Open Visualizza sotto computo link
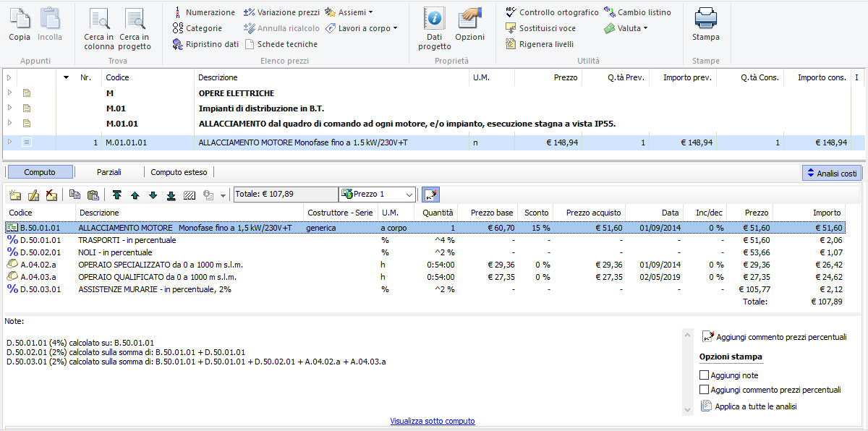 [x=433, y=421]
